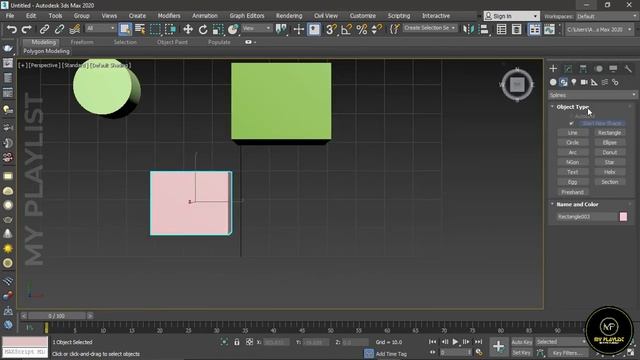The image size is (640, 360).
Task: Open the selection filter All dropdown
Action: (x=100, y=28)
